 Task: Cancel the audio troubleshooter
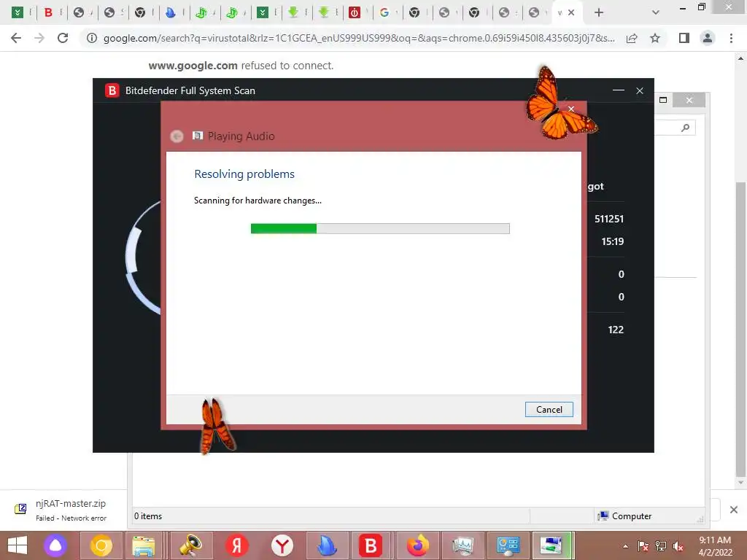[x=549, y=410]
